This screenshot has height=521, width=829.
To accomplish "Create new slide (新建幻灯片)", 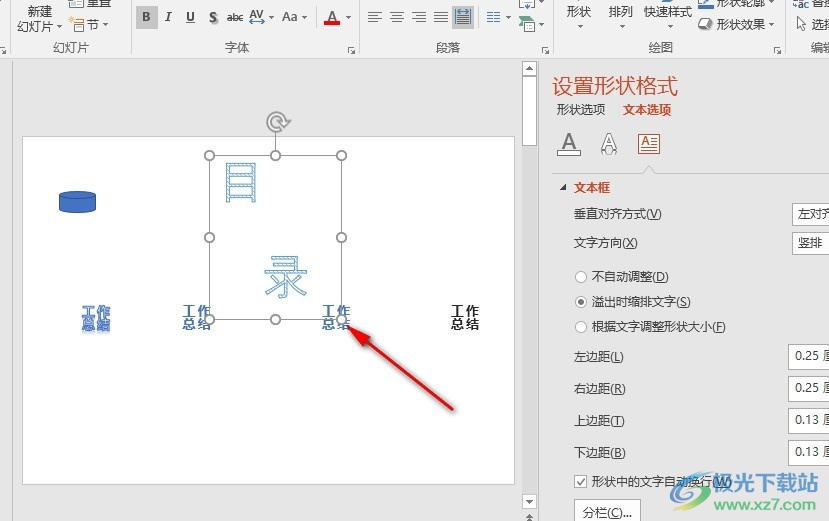I will pyautogui.click(x=40, y=19).
